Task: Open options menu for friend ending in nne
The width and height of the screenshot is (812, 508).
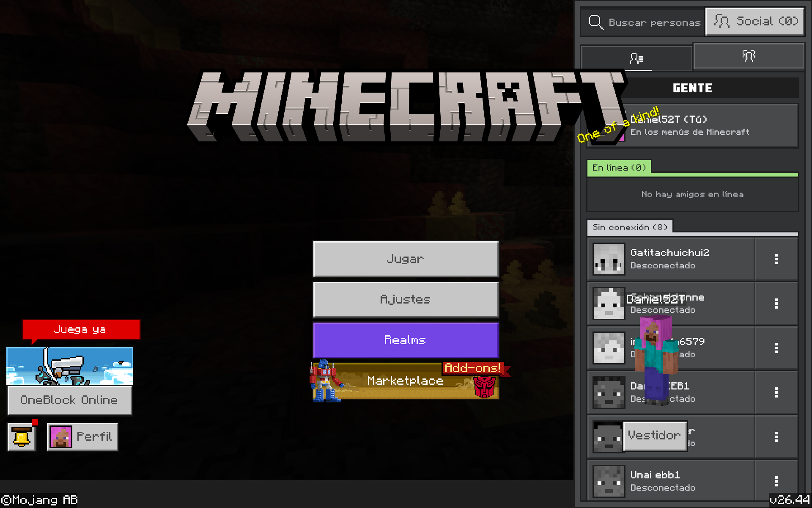Action: tap(776, 304)
